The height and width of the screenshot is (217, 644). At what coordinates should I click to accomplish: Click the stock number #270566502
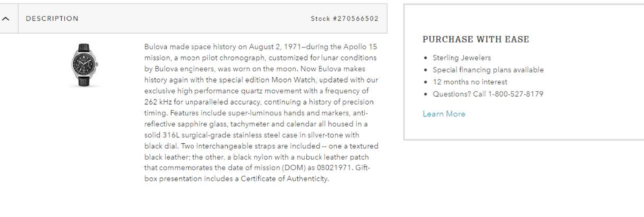(x=345, y=18)
